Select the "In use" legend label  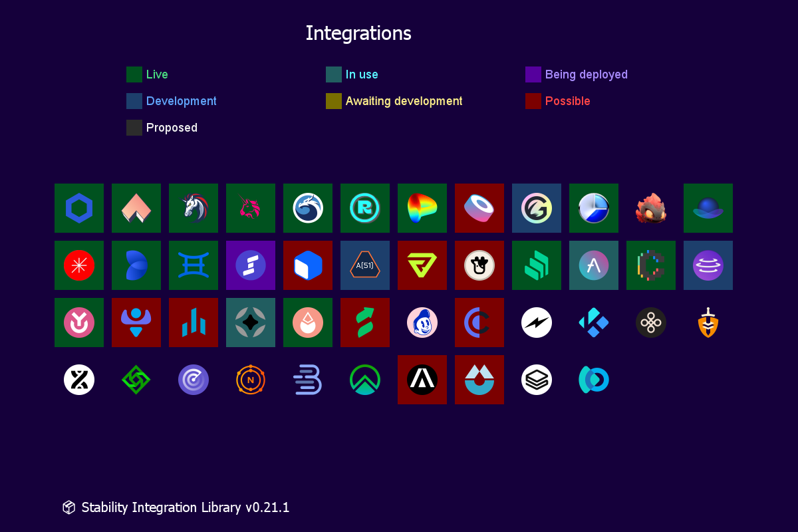pos(362,74)
